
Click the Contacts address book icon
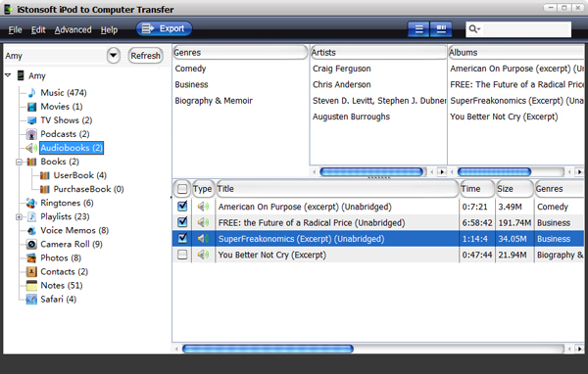coord(31,272)
